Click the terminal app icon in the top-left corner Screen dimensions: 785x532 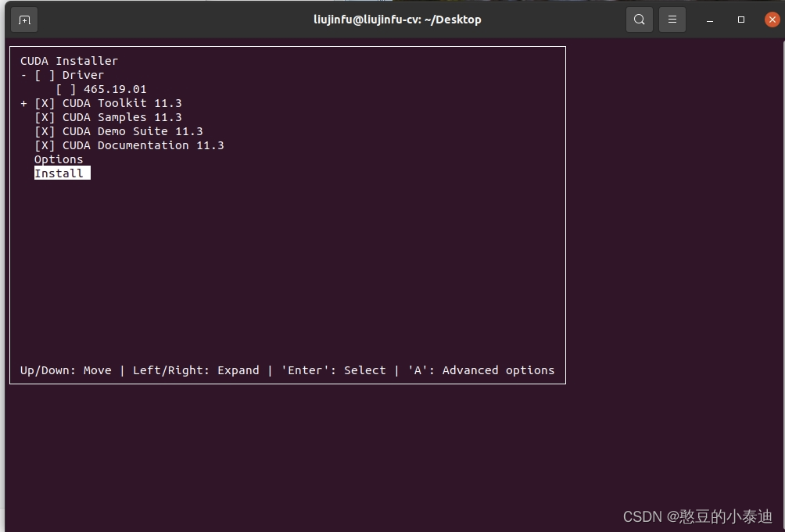click(x=23, y=20)
